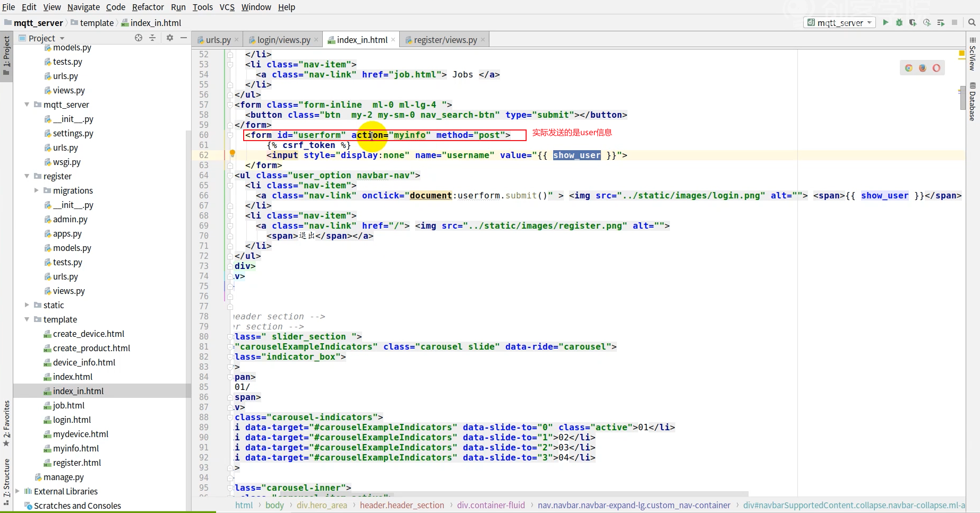Image resolution: width=980 pixels, height=513 pixels.
Task: Open the VCS menu
Action: 227,7
